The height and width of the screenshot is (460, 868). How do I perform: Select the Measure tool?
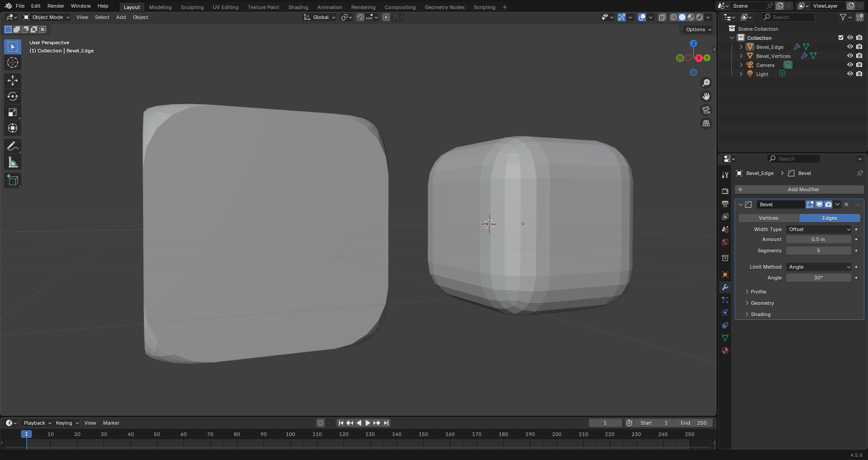click(x=13, y=162)
